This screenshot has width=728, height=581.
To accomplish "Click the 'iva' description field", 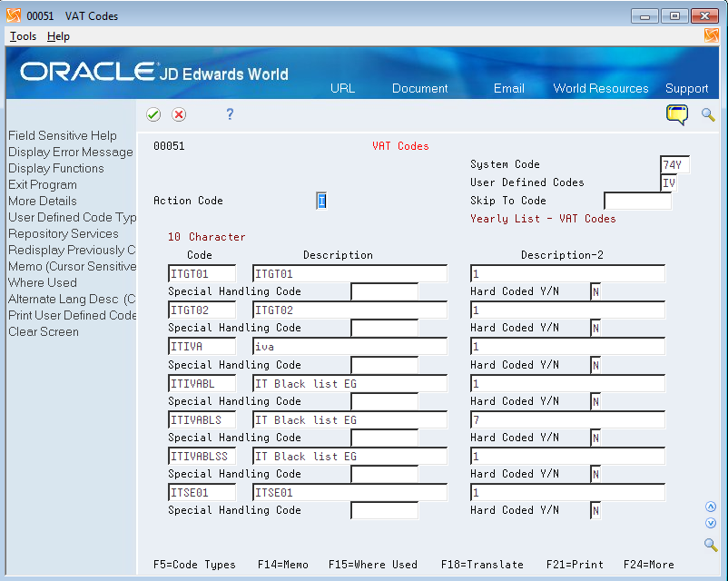I will [x=350, y=347].
